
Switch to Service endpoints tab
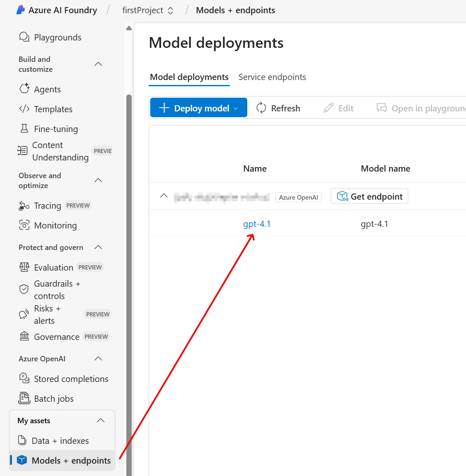click(272, 77)
